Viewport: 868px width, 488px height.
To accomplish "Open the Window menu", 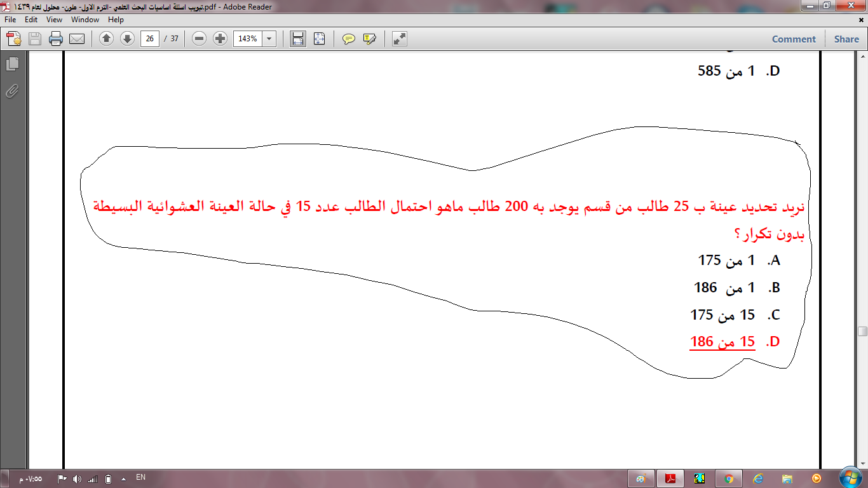I will pos(85,20).
